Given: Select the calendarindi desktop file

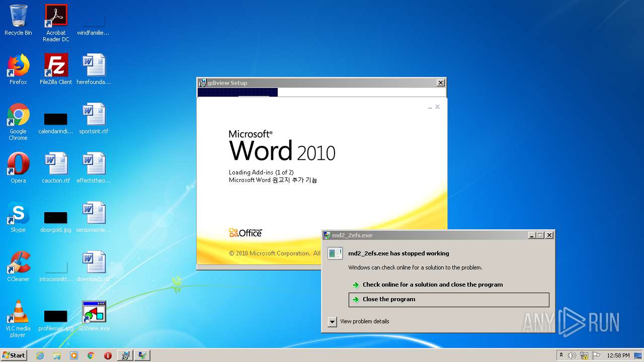Looking at the screenshot, I should pos(56,122).
